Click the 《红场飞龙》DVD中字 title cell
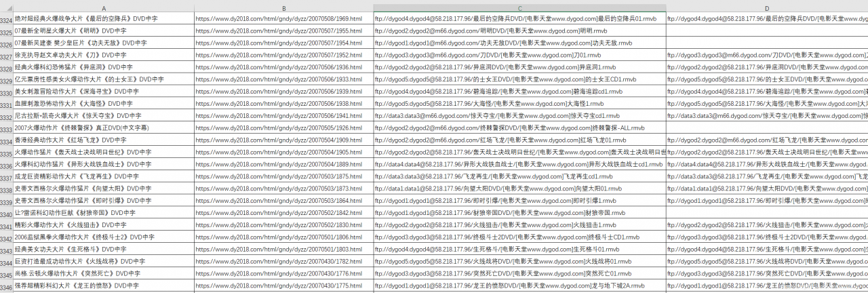 pyautogui.click(x=103, y=140)
